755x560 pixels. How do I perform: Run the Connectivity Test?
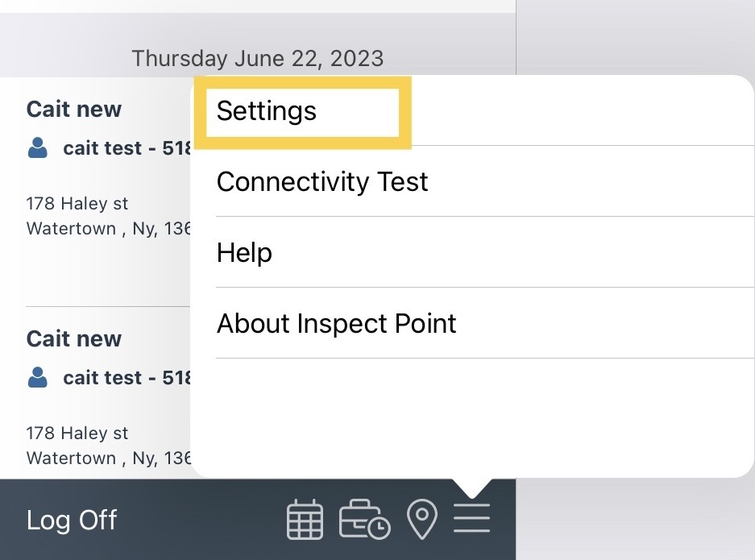[321, 182]
